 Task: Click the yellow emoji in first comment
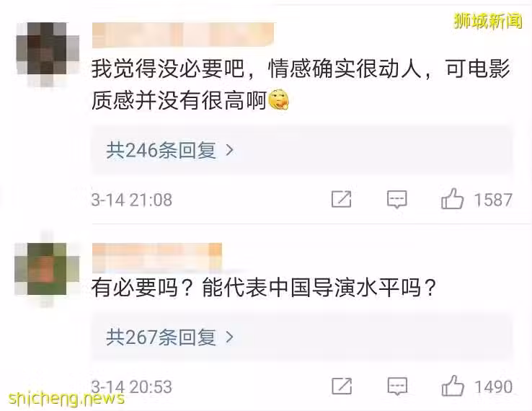pos(278,100)
